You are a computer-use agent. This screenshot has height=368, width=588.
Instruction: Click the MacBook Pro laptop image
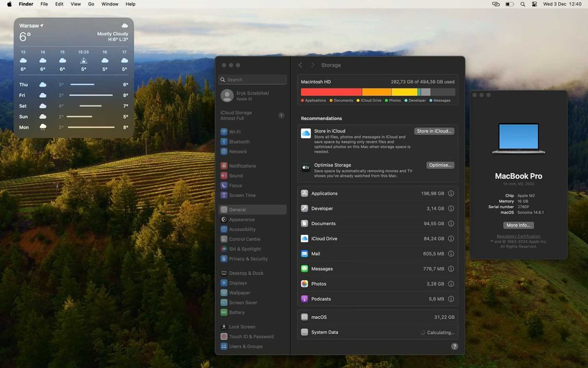(518, 138)
